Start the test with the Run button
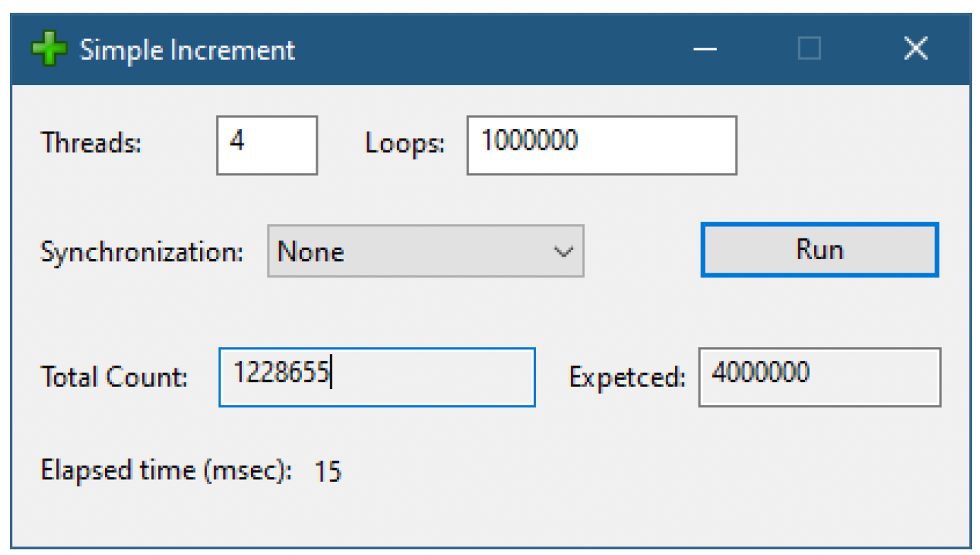 click(820, 250)
